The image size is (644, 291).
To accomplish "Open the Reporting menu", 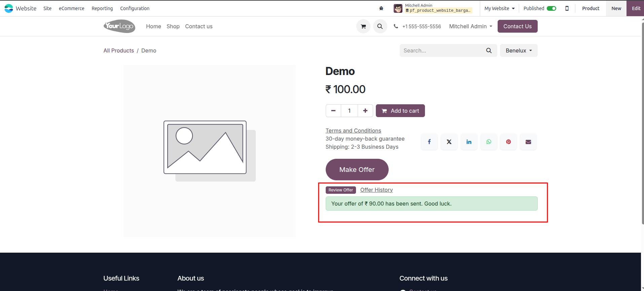I will pyautogui.click(x=102, y=8).
